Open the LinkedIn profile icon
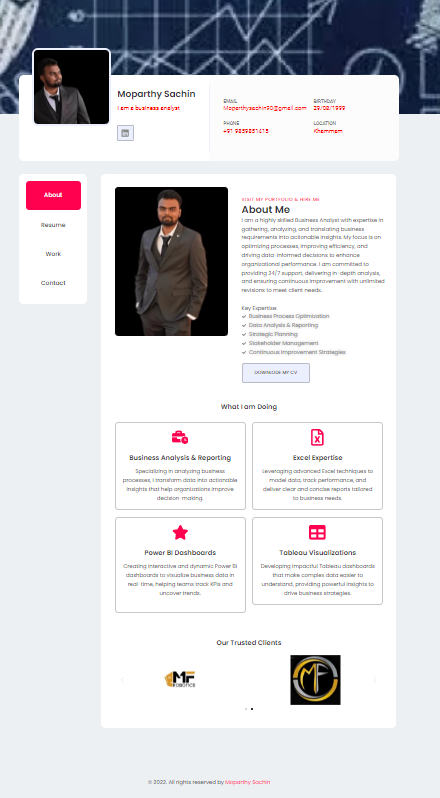This screenshot has height=798, width=440. coord(125,133)
